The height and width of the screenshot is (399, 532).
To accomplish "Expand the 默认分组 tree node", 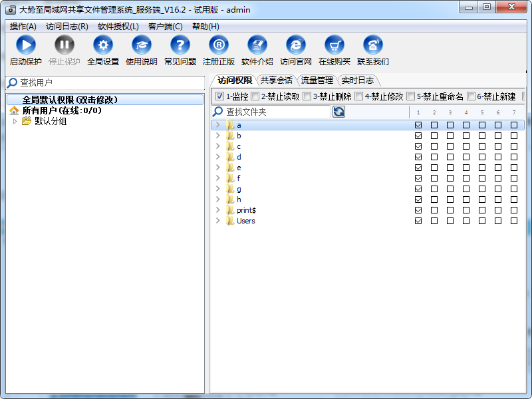I will 15,122.
